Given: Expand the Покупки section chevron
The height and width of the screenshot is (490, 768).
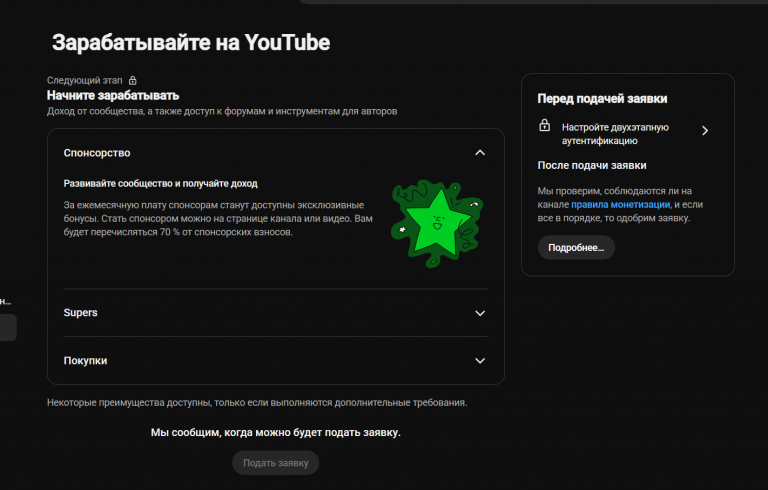Looking at the screenshot, I should click(480, 361).
